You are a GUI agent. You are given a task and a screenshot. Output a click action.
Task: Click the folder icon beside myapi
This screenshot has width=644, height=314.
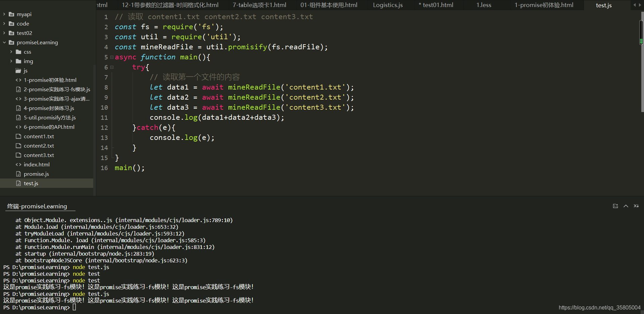11,14
